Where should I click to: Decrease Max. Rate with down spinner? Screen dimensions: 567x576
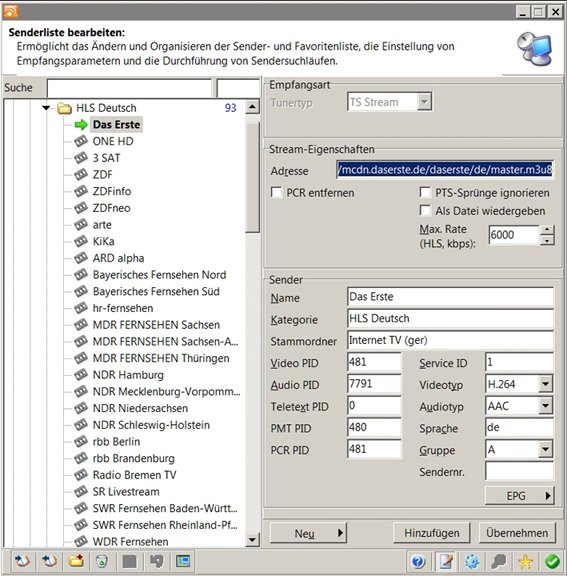tap(547, 240)
